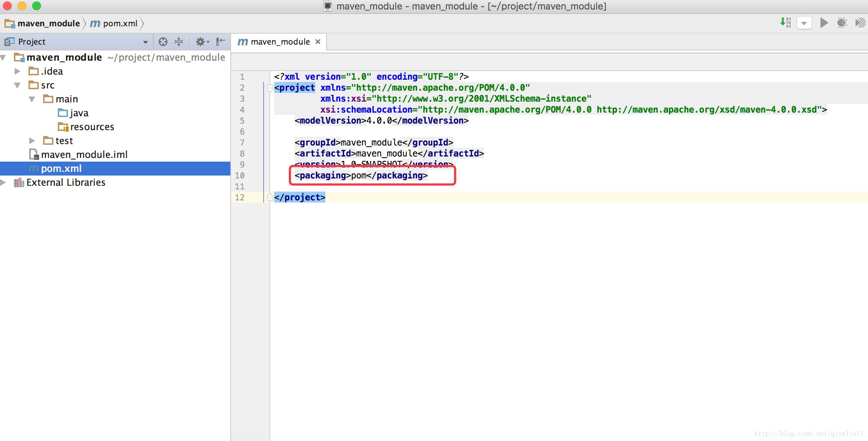Click the packaging pom line in editor
Screen dimensions: 868x441
click(361, 176)
